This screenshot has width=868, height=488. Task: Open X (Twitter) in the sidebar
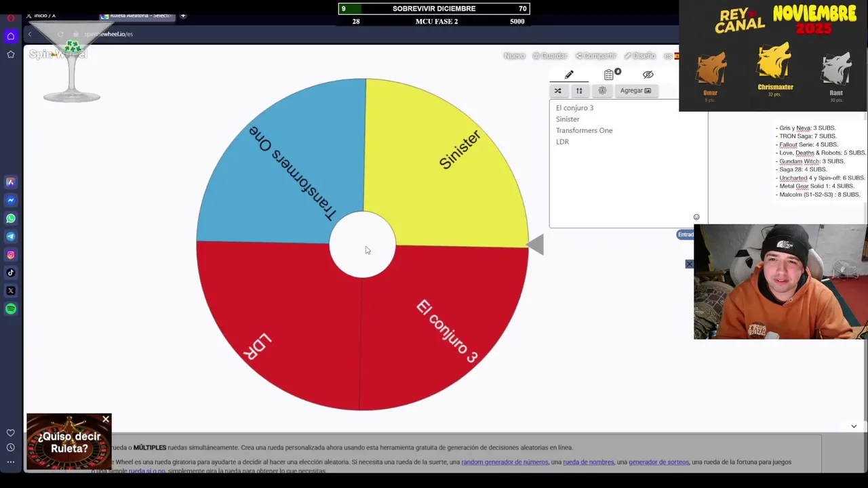(11, 291)
